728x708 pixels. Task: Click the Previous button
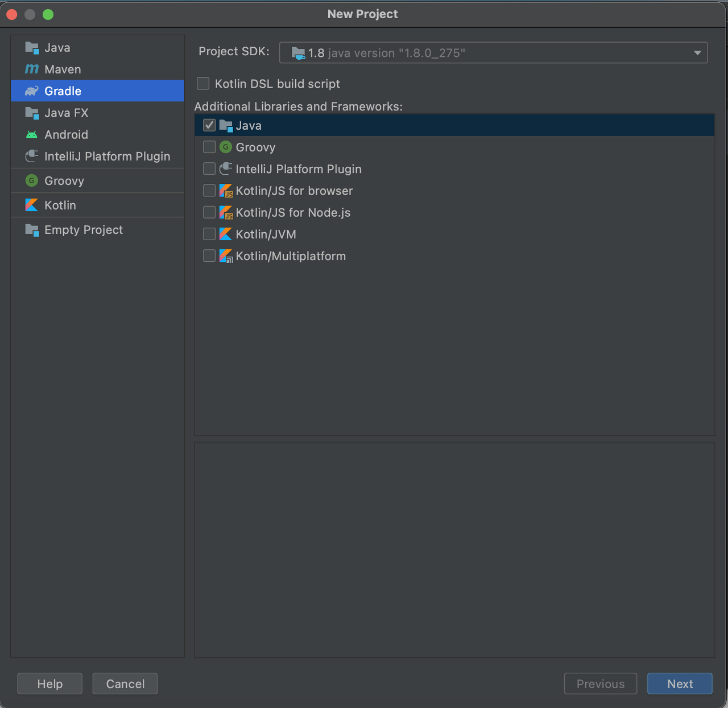(x=601, y=684)
